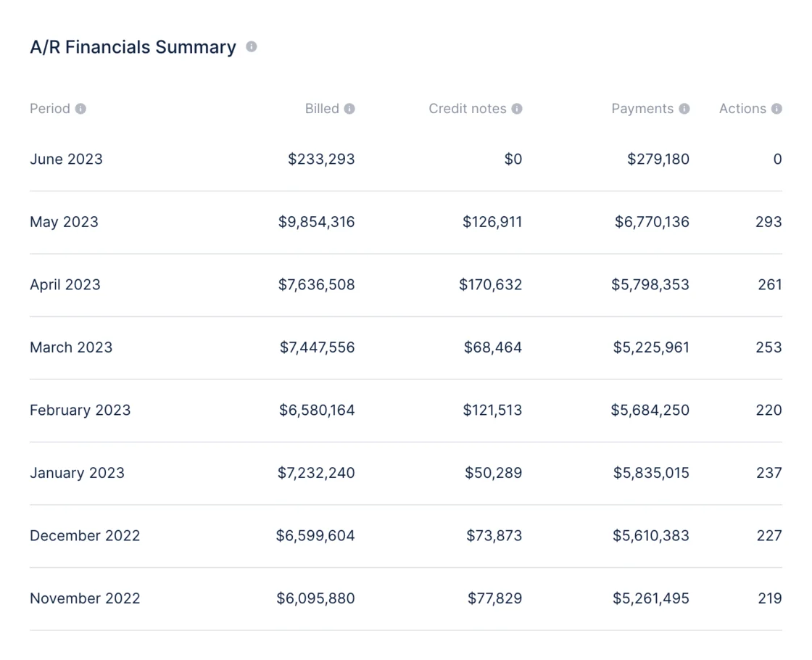Click January 2023 payments value $5,835,015
Image resolution: width=812 pixels, height=660 pixels.
pyautogui.click(x=651, y=472)
